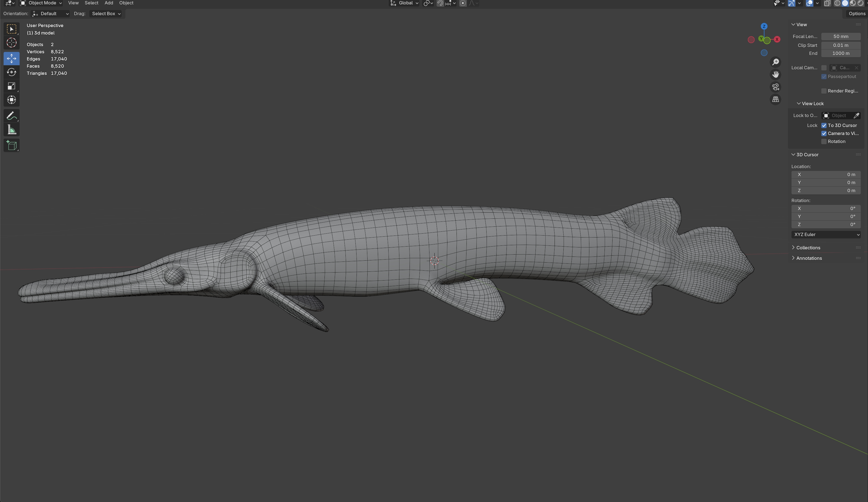Screen dimensions: 868x502
Task: Expand the Collections panel
Action: pos(808,248)
